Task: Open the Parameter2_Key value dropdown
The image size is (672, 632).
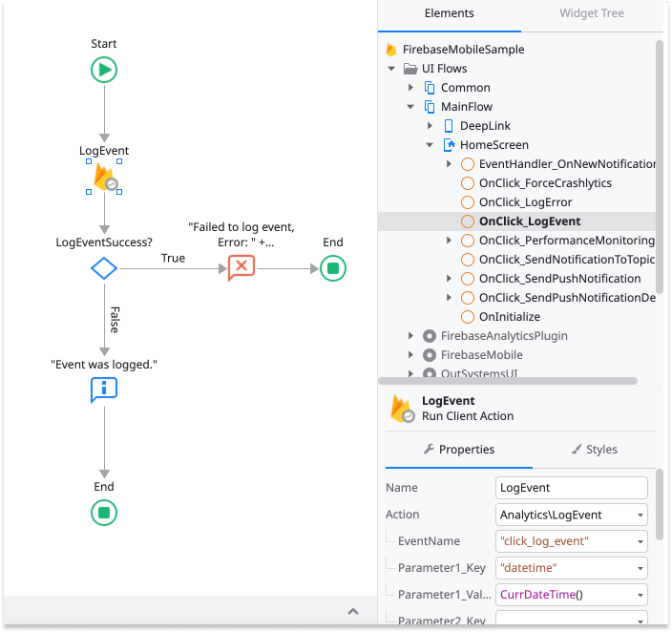Action: pos(640,621)
